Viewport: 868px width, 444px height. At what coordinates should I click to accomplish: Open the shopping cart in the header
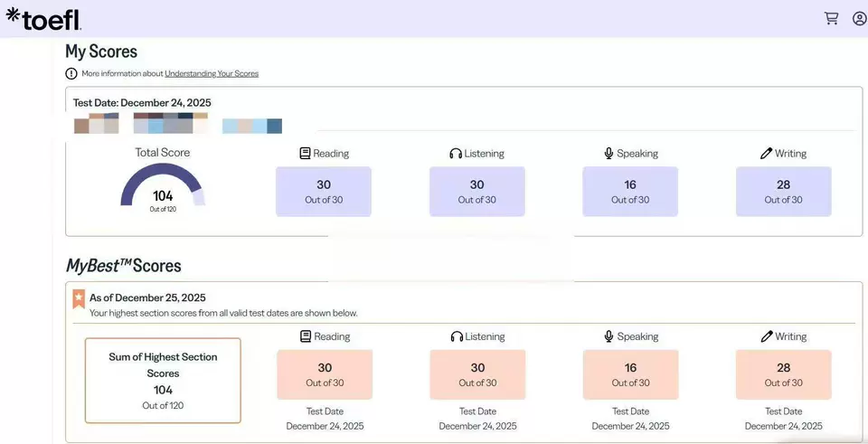click(x=831, y=18)
